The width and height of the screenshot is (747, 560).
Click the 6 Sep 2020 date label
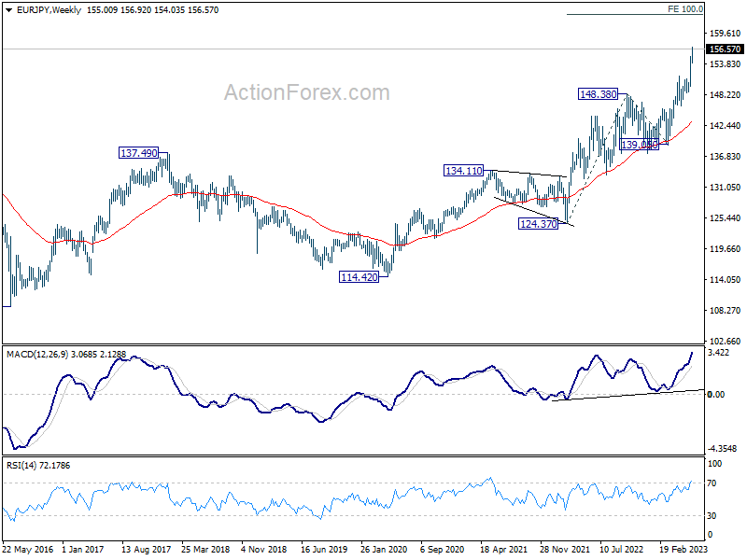pyautogui.click(x=442, y=549)
